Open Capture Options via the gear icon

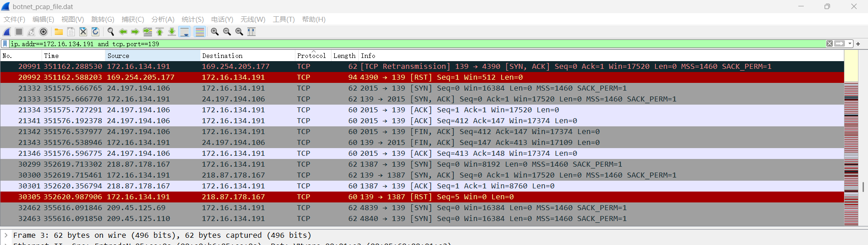[x=43, y=32]
